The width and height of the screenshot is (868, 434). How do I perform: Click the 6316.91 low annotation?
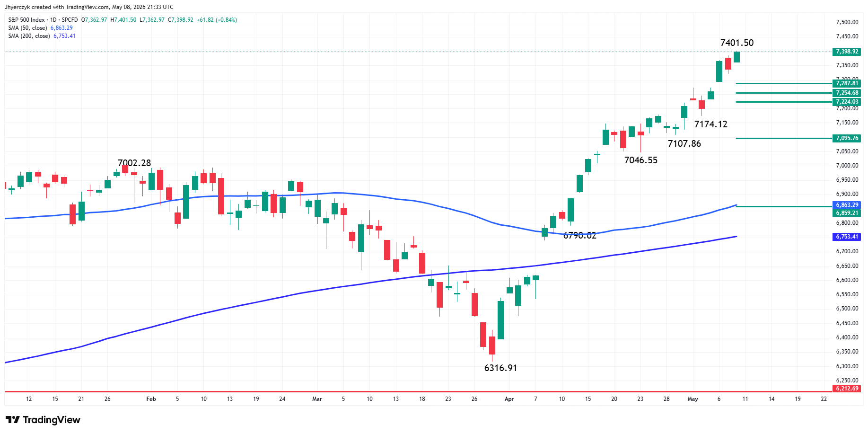500,368
